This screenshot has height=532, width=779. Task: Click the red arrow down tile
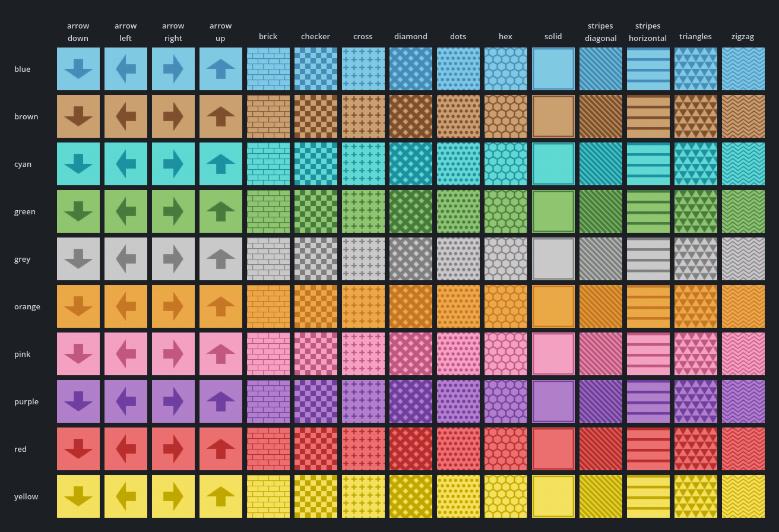pyautogui.click(x=78, y=449)
